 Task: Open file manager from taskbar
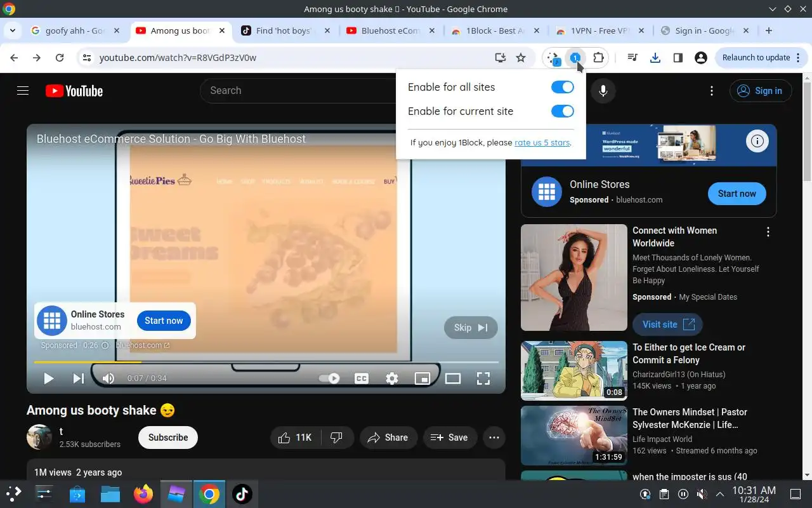point(110,493)
